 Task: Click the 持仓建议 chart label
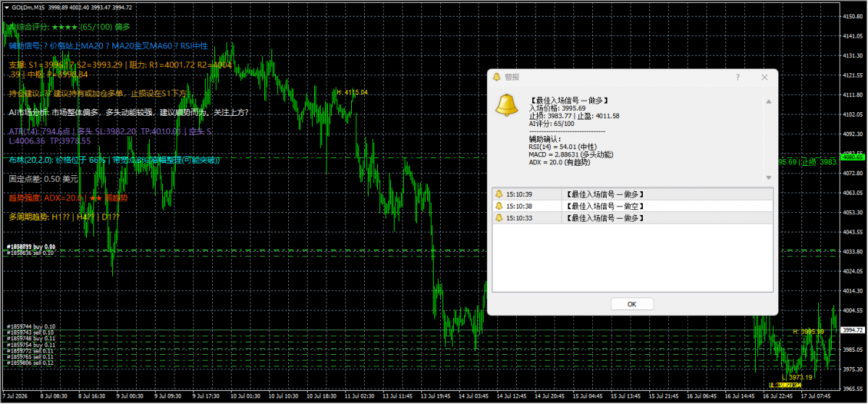click(98, 93)
